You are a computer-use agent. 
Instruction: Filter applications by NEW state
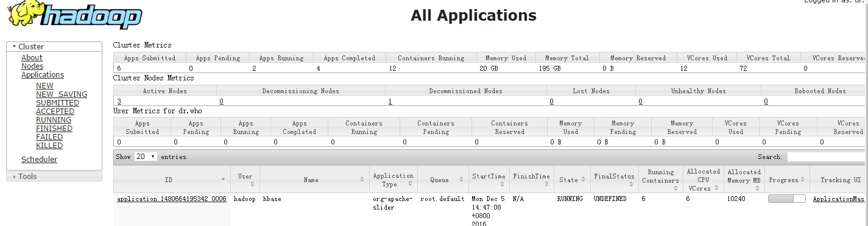click(x=44, y=86)
